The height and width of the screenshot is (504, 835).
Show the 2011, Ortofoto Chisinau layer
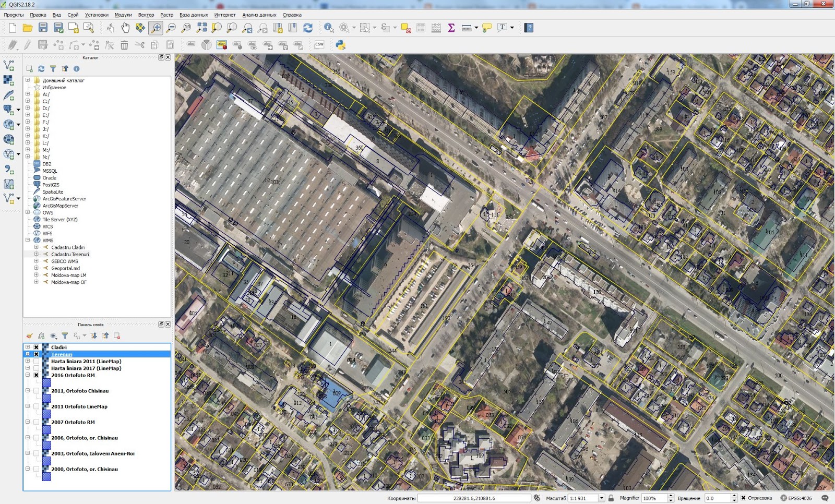(x=36, y=391)
